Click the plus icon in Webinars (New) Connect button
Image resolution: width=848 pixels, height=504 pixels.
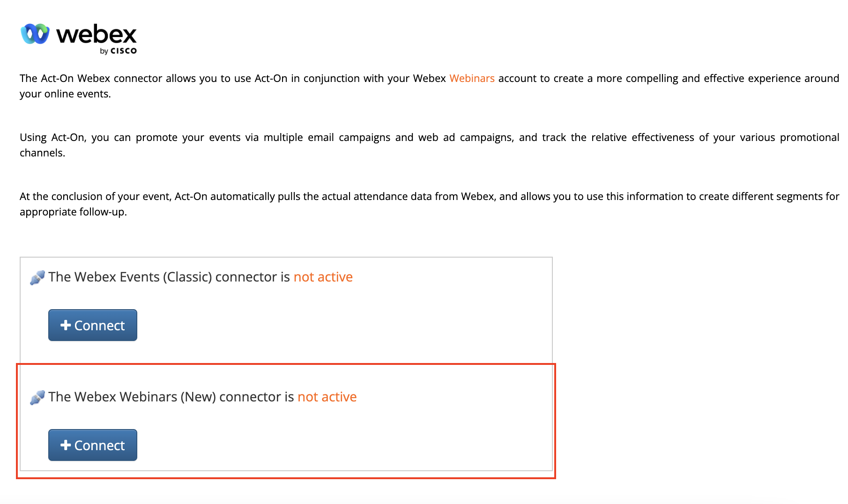coord(66,445)
